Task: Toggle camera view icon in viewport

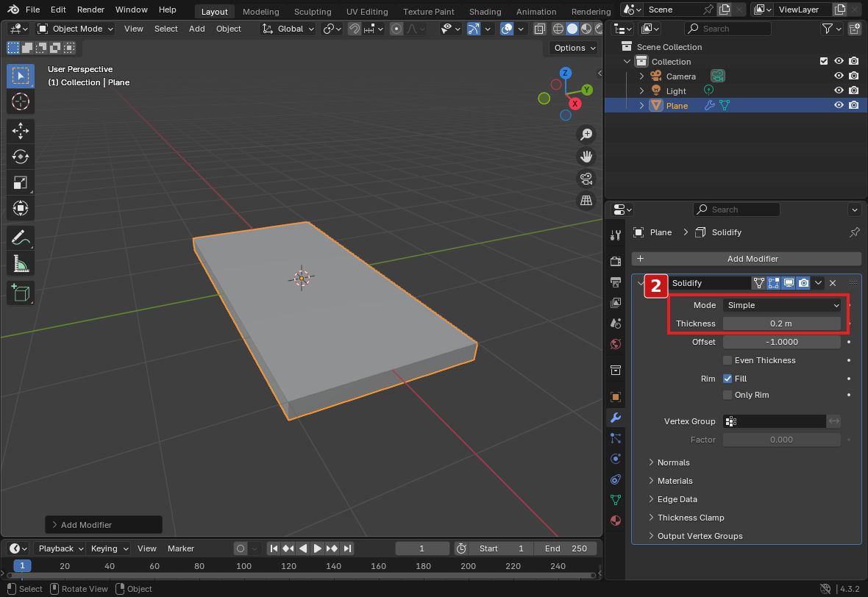Action: pos(586,179)
